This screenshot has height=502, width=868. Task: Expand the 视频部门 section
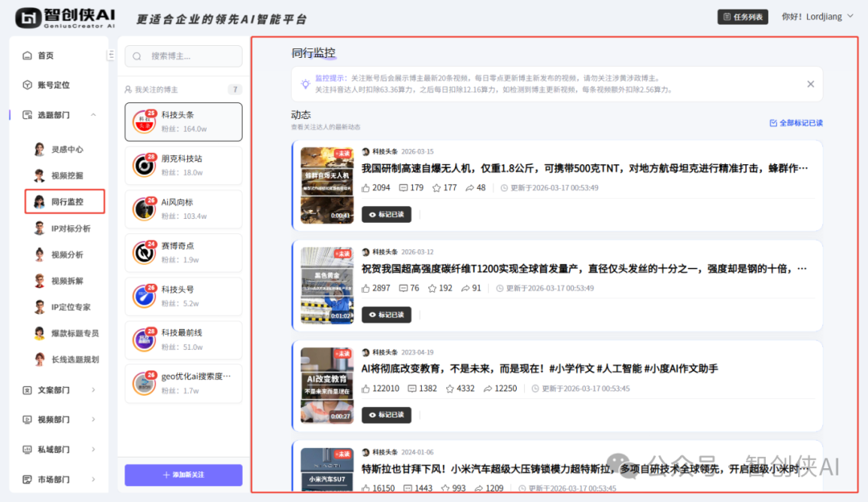pos(59,419)
